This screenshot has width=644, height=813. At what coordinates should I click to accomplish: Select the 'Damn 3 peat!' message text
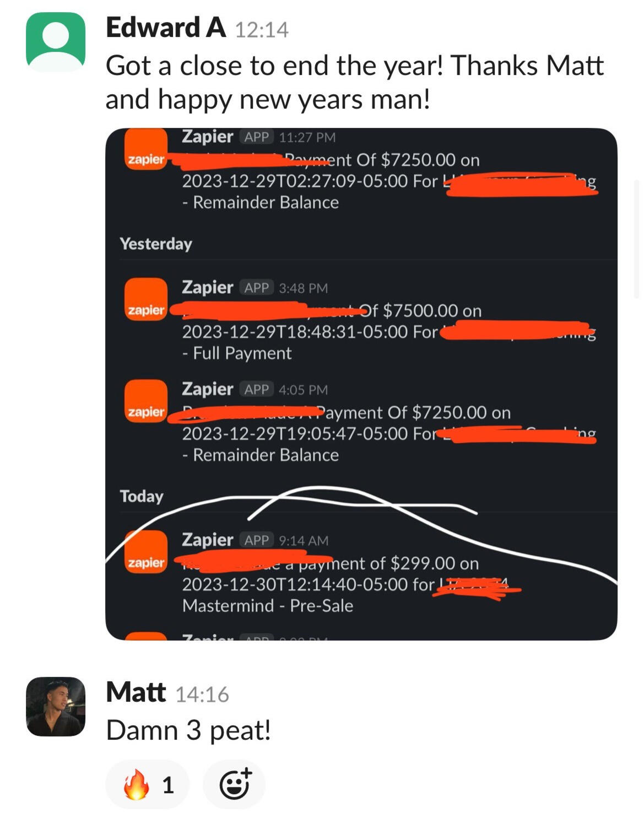click(188, 730)
